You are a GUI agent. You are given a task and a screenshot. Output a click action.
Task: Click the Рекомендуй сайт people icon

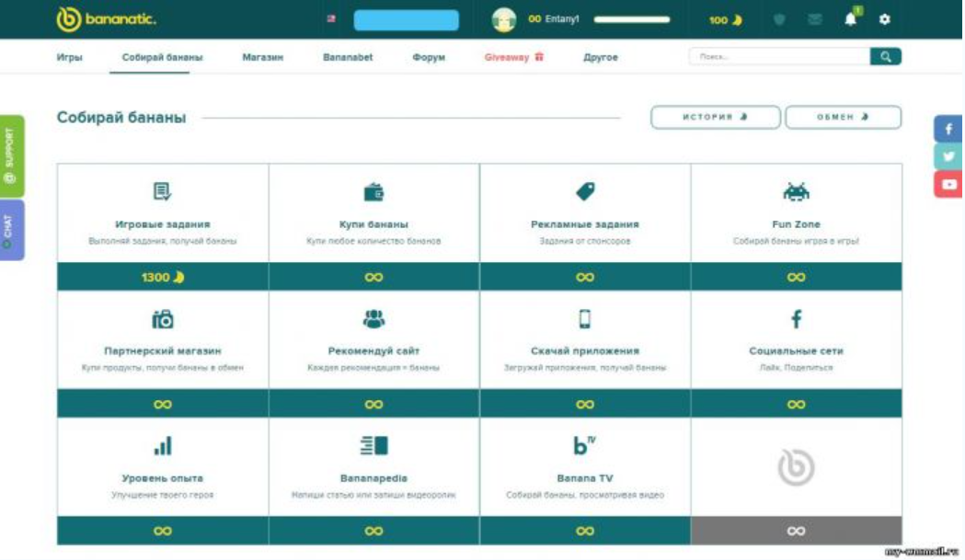pyautogui.click(x=373, y=319)
